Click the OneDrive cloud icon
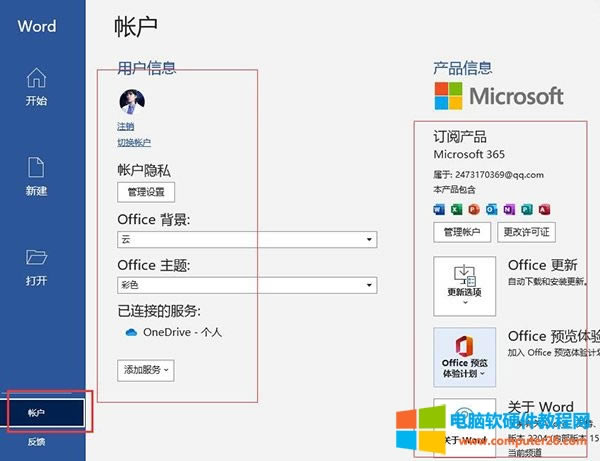 130,331
